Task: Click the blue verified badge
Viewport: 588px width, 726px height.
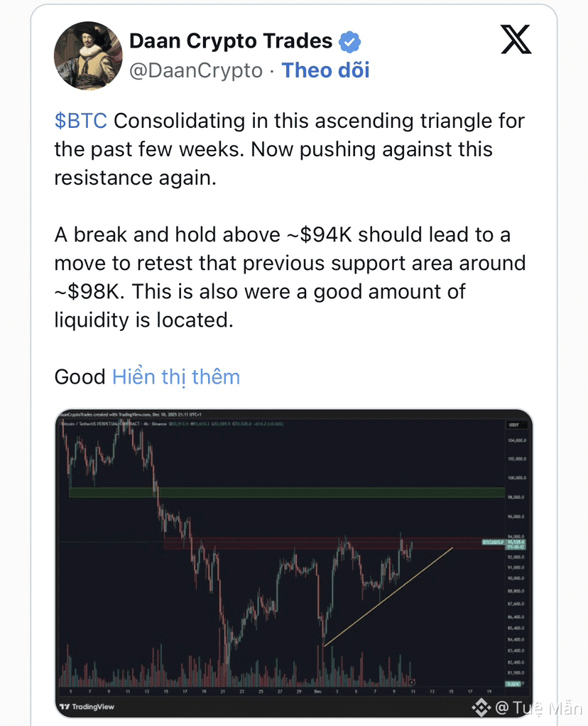Action: tap(349, 42)
